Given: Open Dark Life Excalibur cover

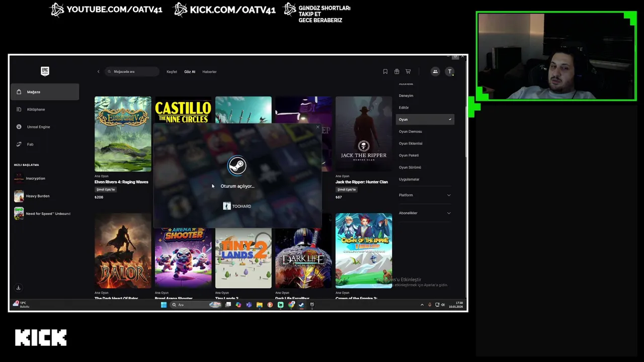Looking at the screenshot, I should [303, 258].
